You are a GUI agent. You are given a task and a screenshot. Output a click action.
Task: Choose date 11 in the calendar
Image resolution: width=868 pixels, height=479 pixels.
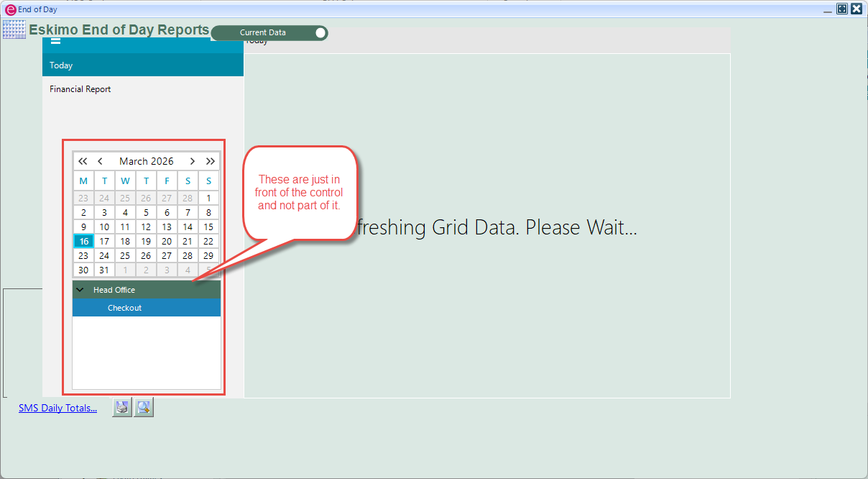125,227
